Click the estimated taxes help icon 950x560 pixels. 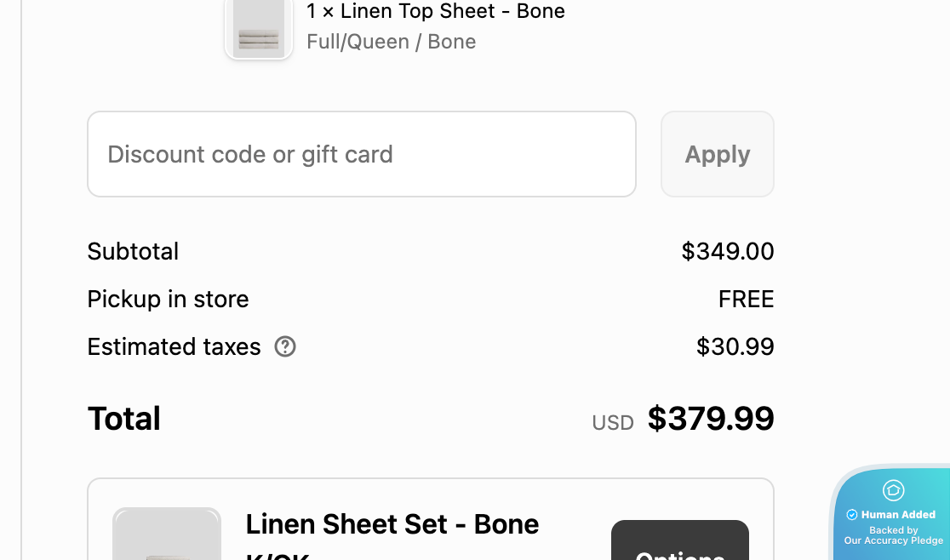[285, 346]
